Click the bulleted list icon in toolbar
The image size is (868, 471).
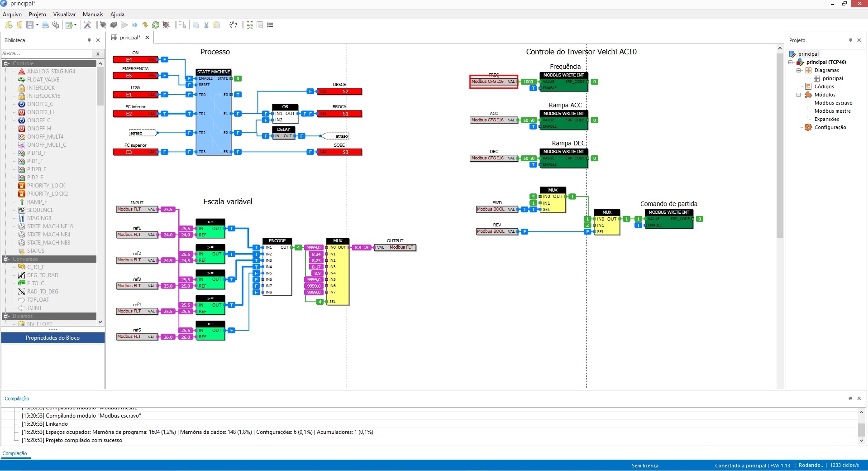click(270, 25)
